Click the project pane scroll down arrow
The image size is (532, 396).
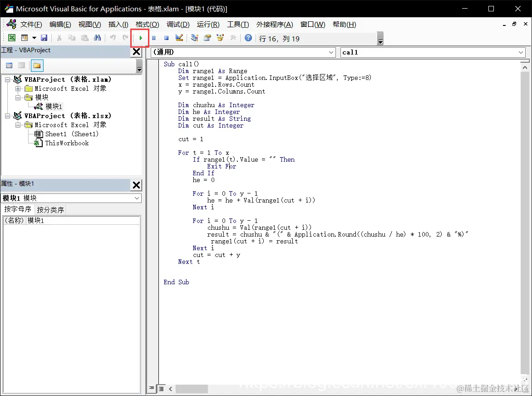pos(139,69)
